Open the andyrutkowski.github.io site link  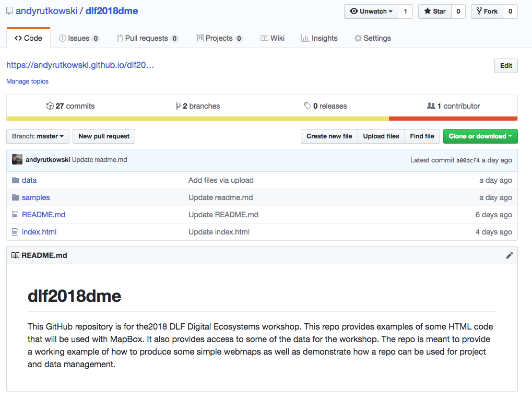80,65
